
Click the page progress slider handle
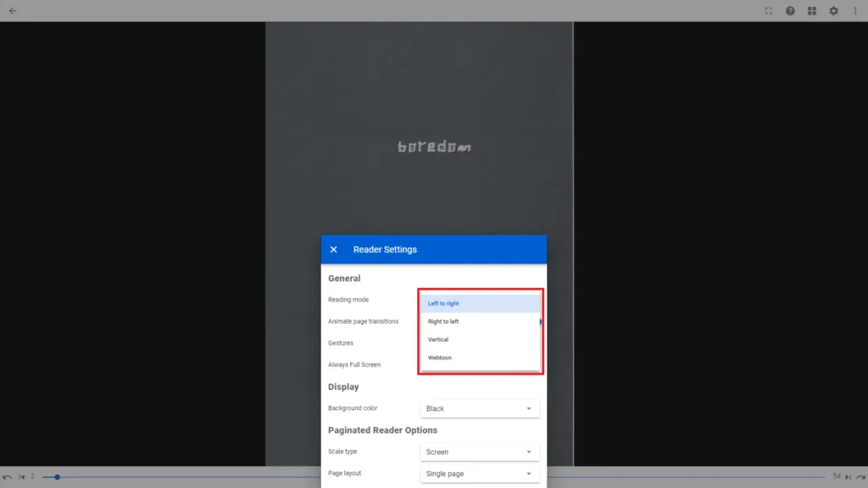point(58,477)
